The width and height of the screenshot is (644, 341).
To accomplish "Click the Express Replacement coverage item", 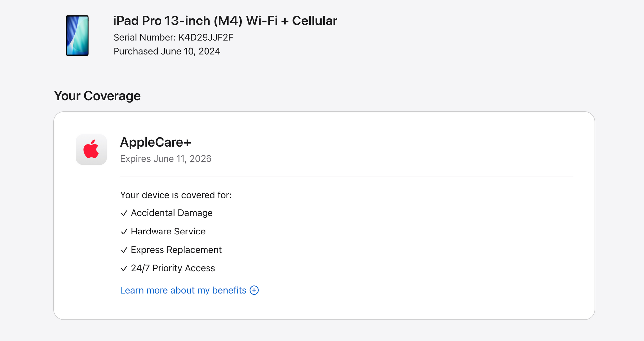I will click(176, 250).
